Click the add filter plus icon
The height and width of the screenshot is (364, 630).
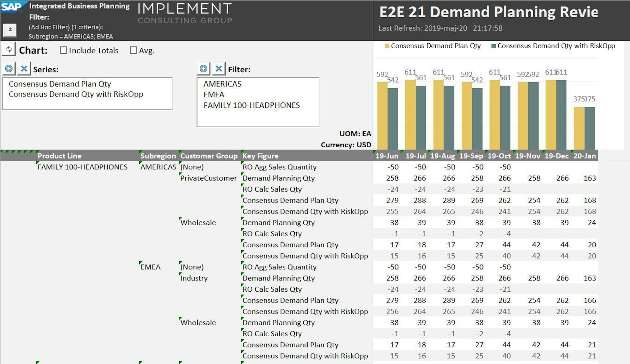point(204,69)
